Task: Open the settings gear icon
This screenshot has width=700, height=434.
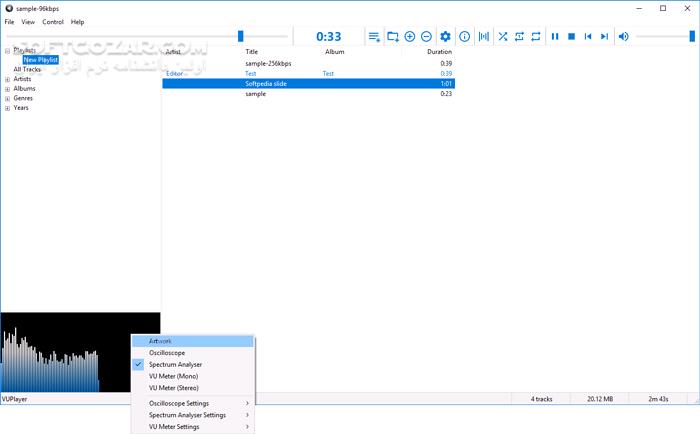Action: (446, 37)
